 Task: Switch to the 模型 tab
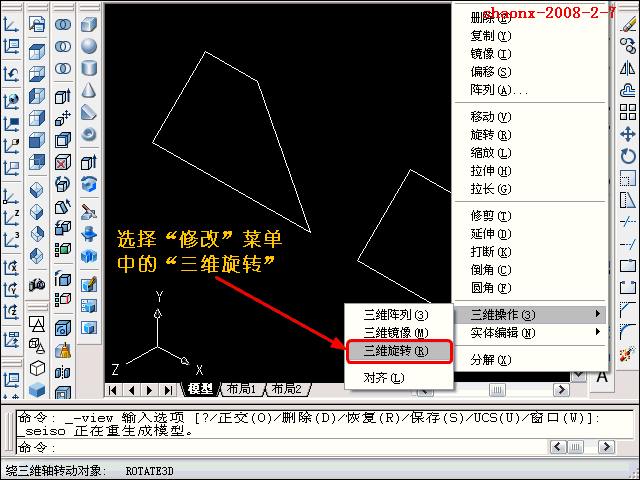click(201, 389)
